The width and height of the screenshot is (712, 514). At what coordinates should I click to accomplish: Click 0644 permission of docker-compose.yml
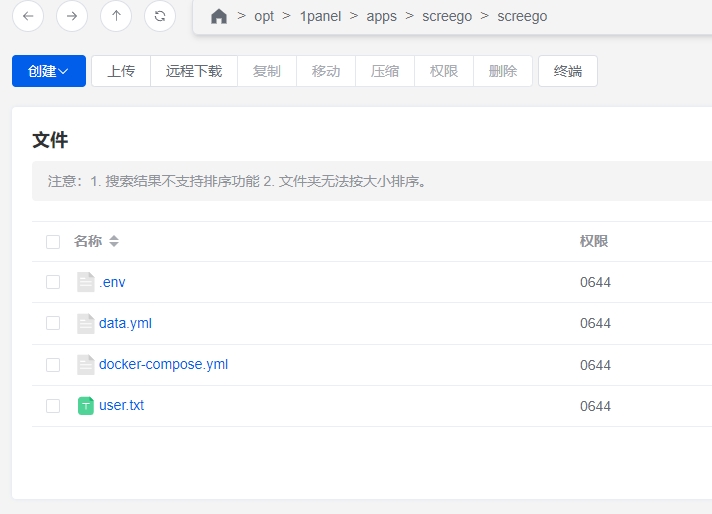(x=595, y=365)
